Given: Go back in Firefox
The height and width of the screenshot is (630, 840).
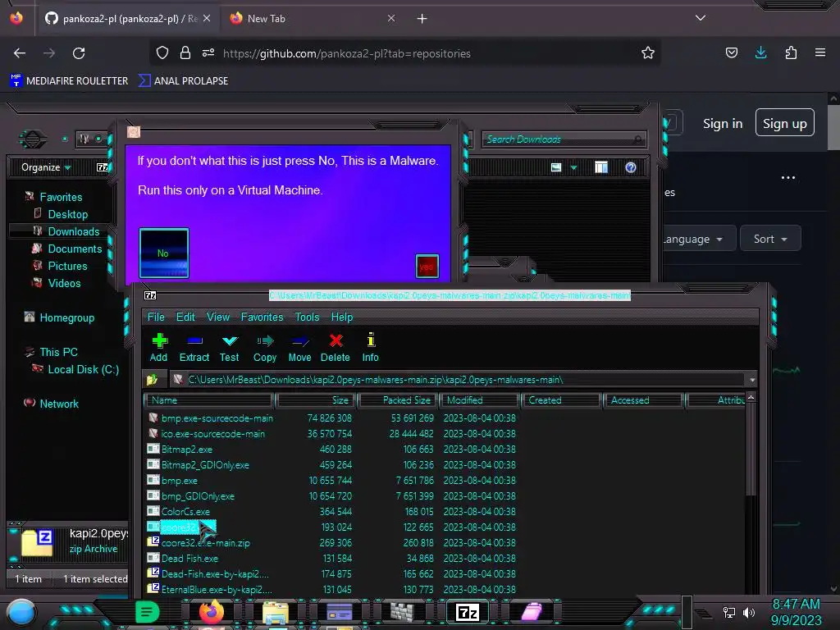Looking at the screenshot, I should 20,53.
